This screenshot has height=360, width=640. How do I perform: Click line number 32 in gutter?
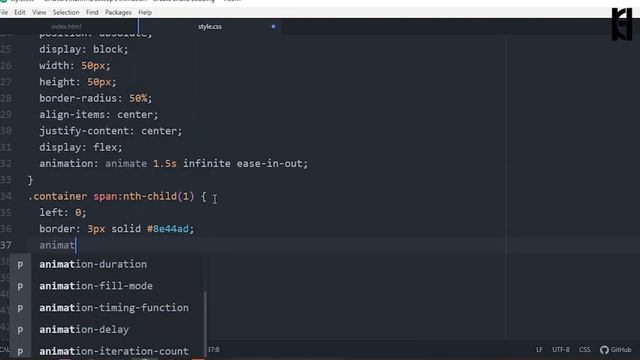click(x=6, y=164)
